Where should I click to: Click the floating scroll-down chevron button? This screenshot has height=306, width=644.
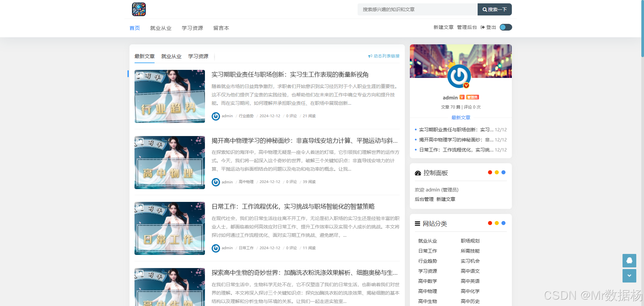(629, 276)
